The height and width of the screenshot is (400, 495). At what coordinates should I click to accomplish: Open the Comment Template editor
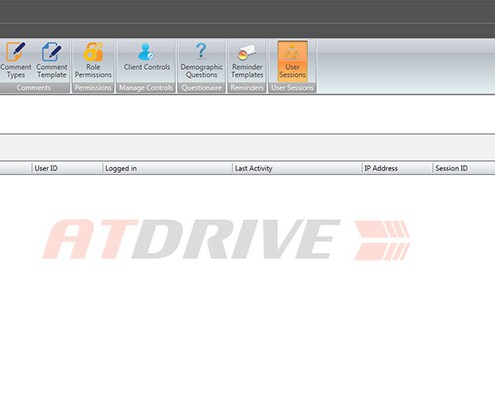[52, 61]
